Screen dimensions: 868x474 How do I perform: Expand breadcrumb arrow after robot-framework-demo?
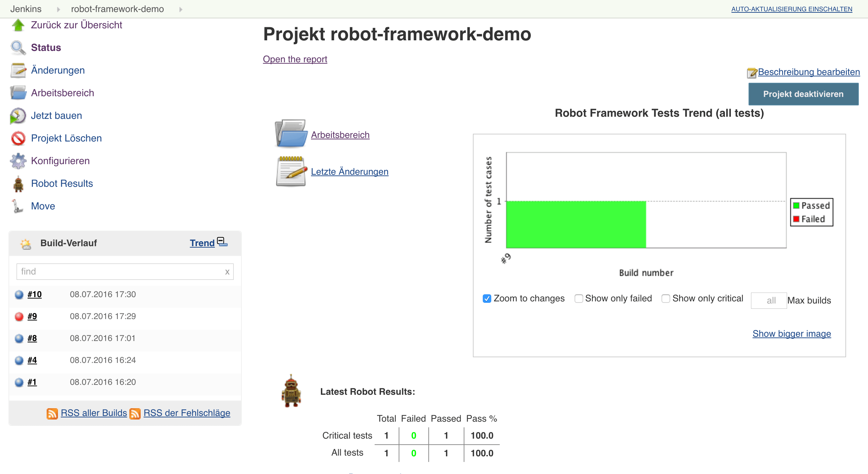181,9
